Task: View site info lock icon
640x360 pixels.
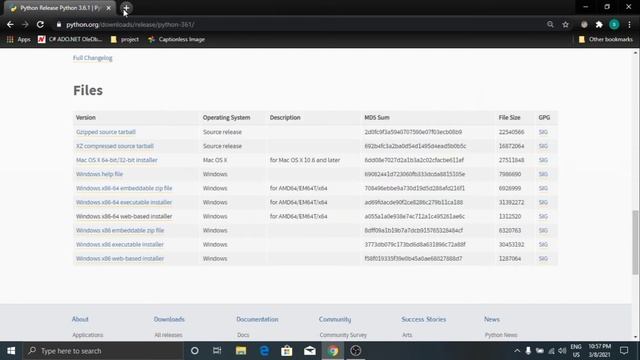Action: point(59,24)
